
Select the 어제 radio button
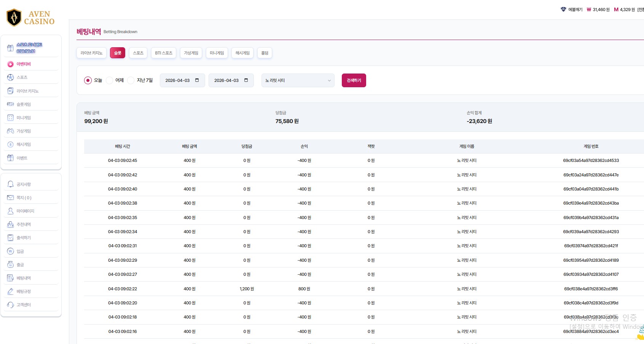[x=110, y=80]
